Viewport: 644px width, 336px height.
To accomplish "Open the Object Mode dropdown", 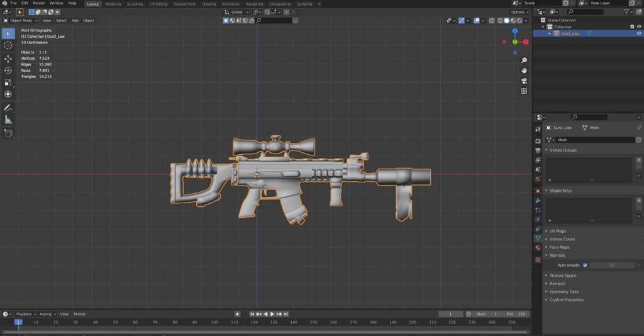I will [x=23, y=20].
